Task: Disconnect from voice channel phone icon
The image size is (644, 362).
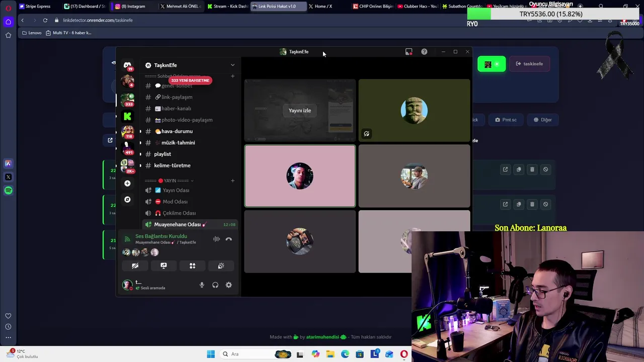Action: [x=229, y=239]
